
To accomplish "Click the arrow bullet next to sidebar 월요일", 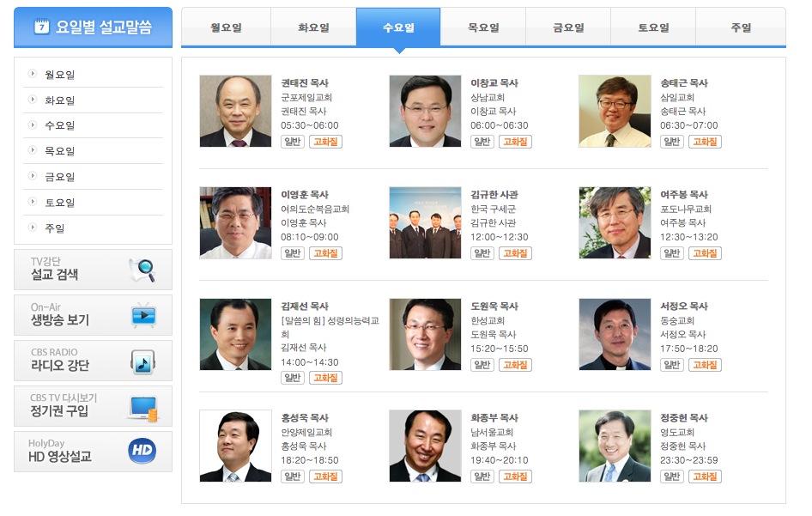I will point(33,74).
